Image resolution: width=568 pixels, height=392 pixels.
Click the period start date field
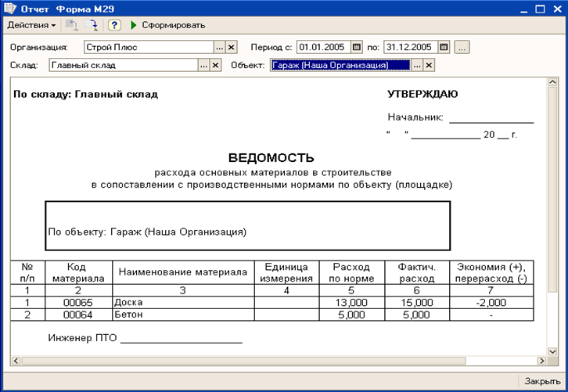click(x=323, y=47)
